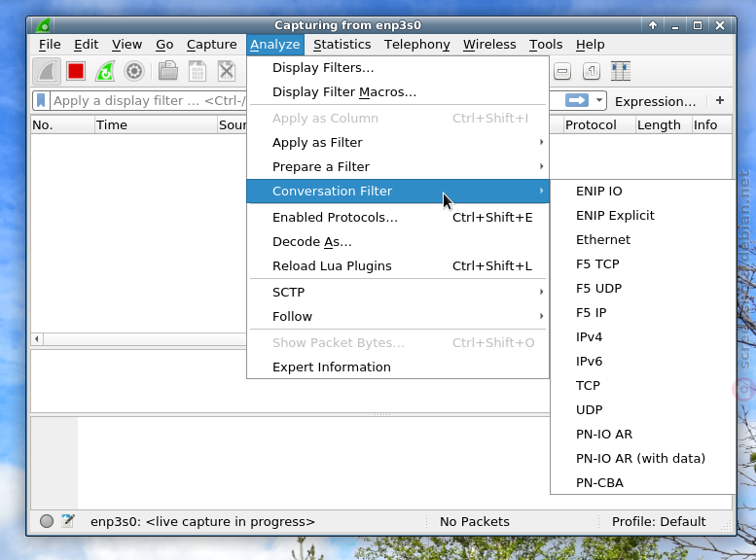Screen dimensions: 756x560
Task: Select Ethernet conversation filter
Action: 643,239
